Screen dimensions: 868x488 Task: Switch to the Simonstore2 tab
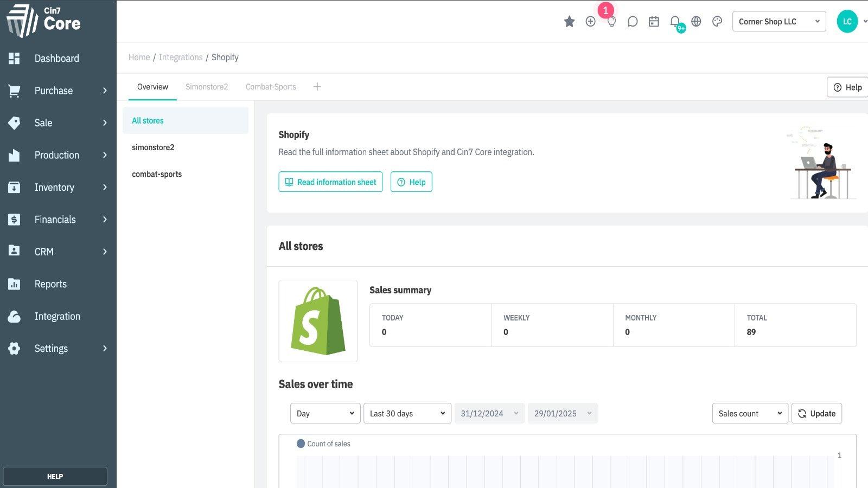207,87
